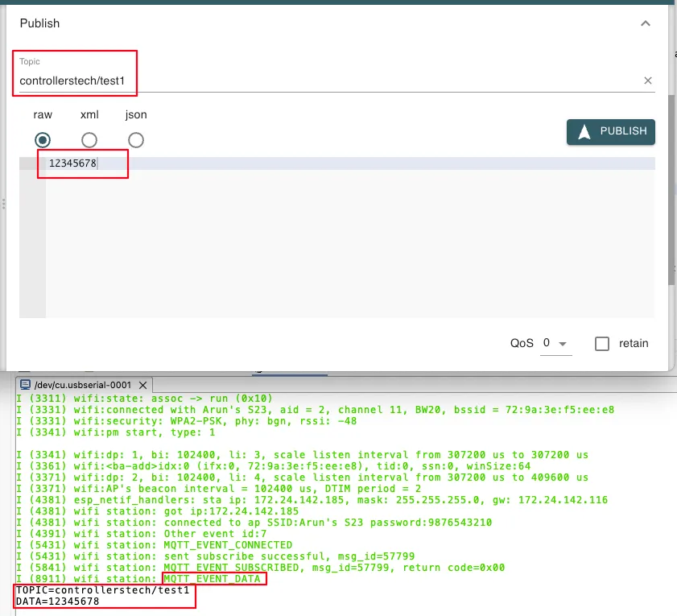Click the MQTT_EVENT_SUBSCRIBED log line
Screen dimensions: 677x616
click(x=260, y=567)
